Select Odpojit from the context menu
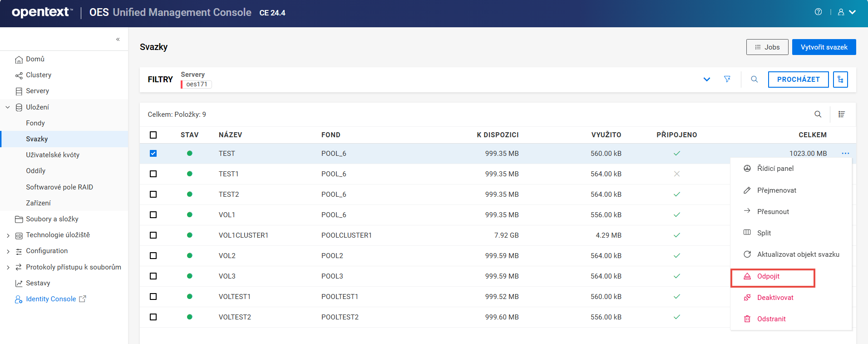The image size is (868, 344). (768, 276)
